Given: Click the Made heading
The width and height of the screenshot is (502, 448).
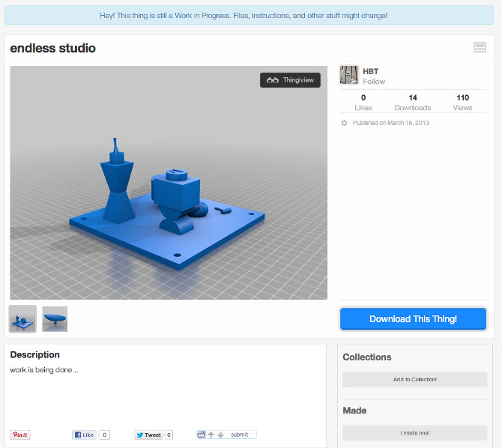Looking at the screenshot, I should [x=354, y=411].
